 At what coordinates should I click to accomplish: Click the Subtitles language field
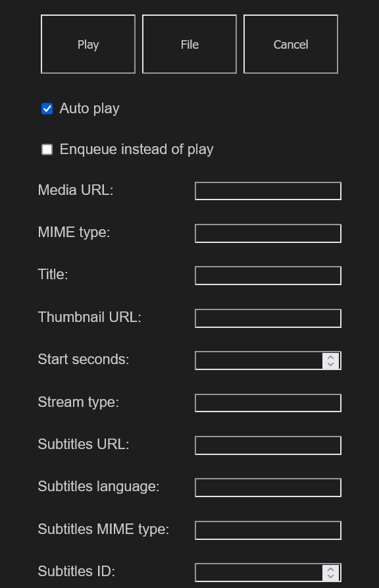[x=268, y=487]
